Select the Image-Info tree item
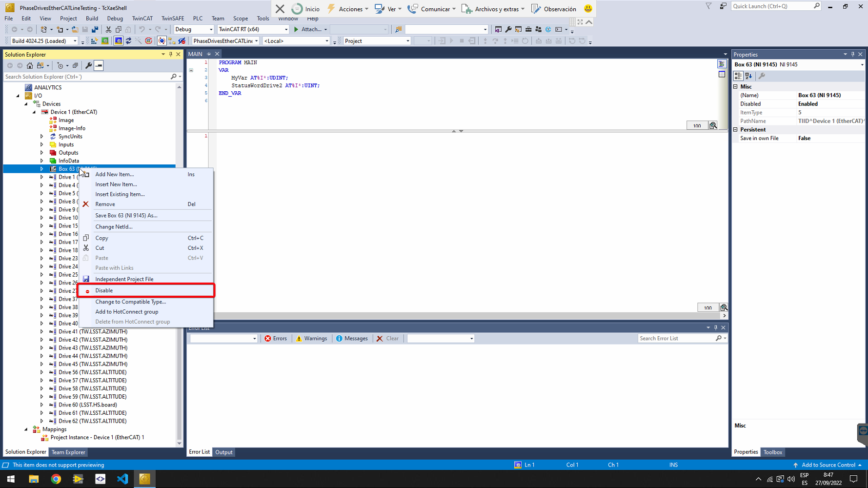This screenshot has width=868, height=488. click(x=72, y=128)
